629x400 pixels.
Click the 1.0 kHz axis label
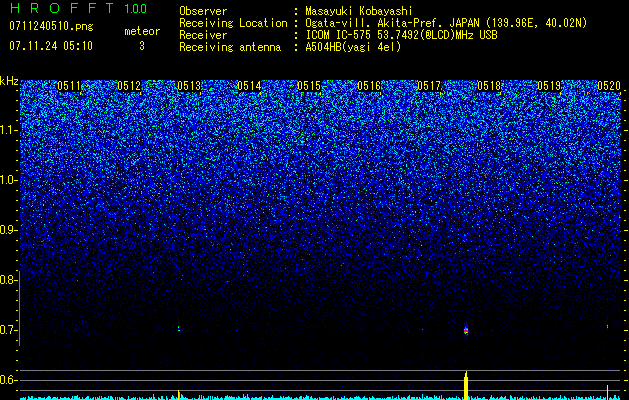[x=8, y=180]
